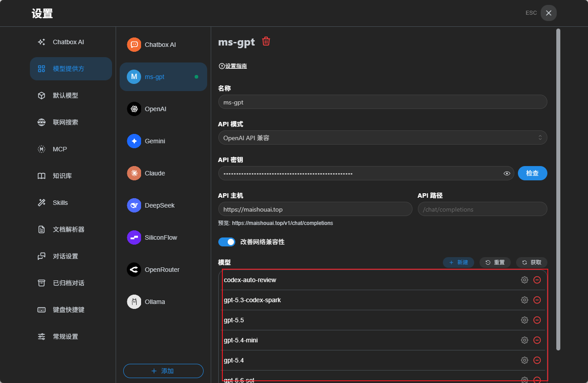Click the Skills magic wand icon
Viewport: 588px width, 383px height.
[42, 203]
